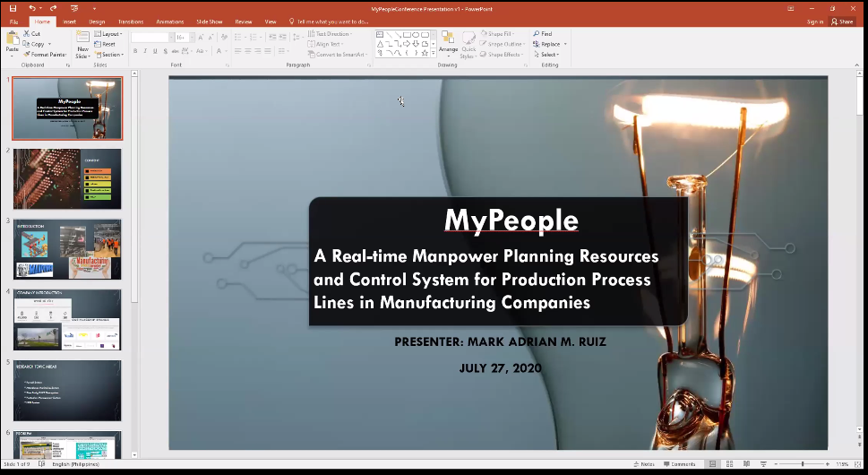Toggle Notes pane

644,464
